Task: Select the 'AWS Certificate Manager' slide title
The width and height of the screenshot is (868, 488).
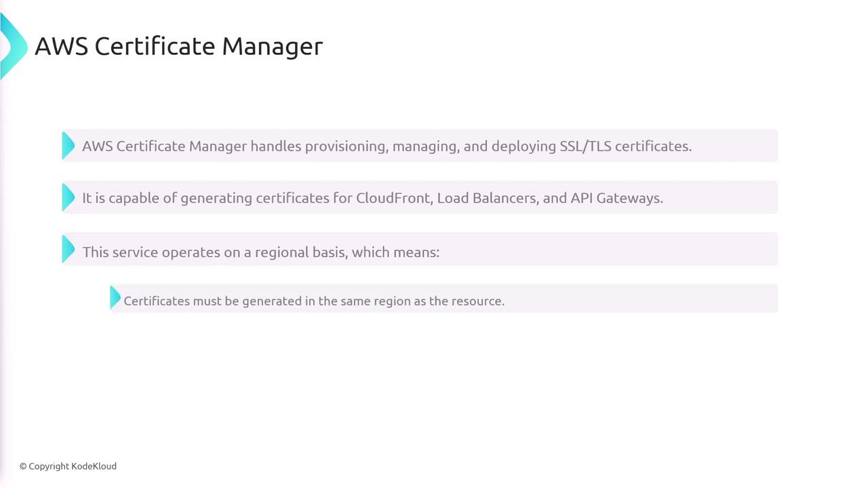Action: click(178, 46)
